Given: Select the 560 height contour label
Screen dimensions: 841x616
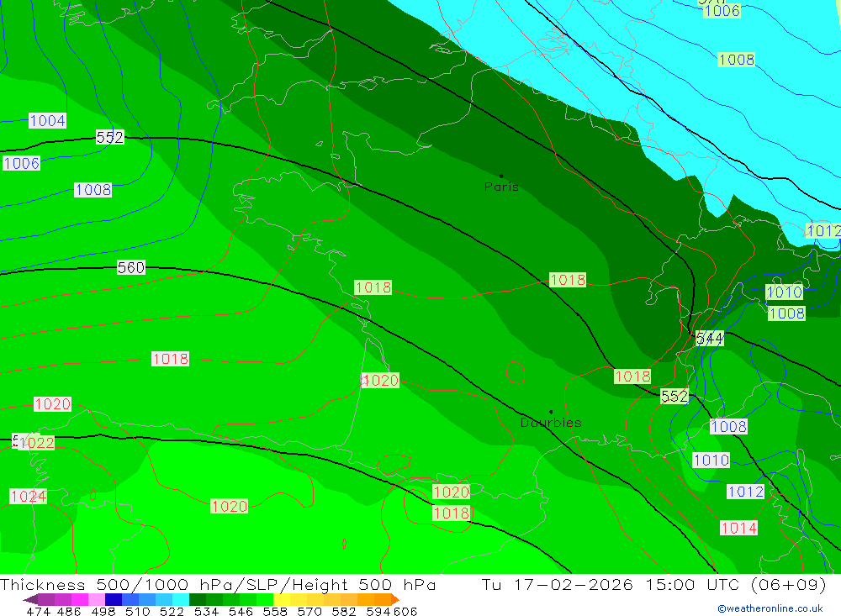Looking at the screenshot, I should pyautogui.click(x=131, y=267).
